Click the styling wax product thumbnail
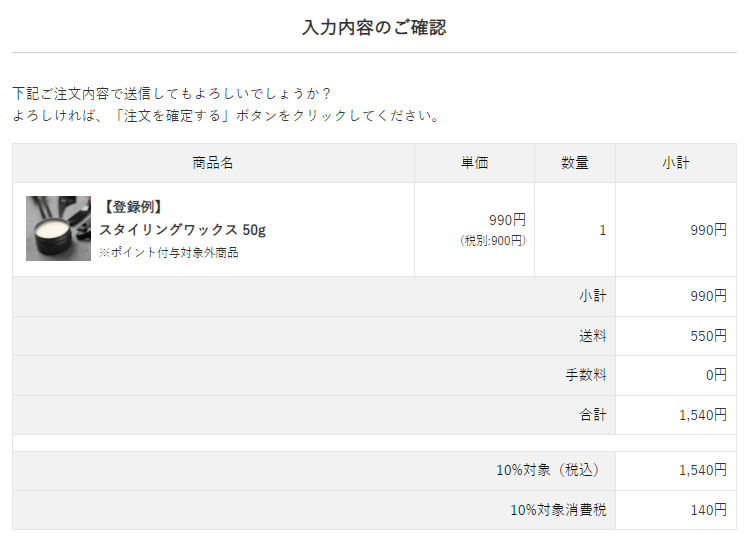The height and width of the screenshot is (536, 744). pyautogui.click(x=58, y=229)
